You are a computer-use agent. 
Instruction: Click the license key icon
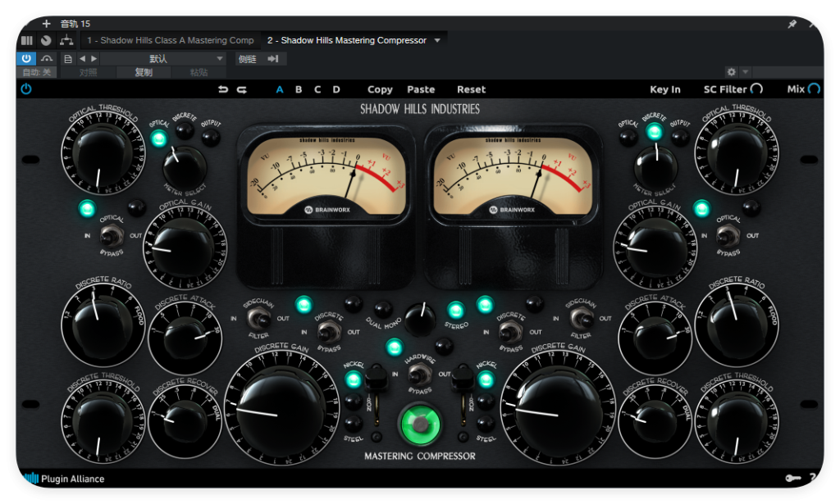tap(793, 478)
